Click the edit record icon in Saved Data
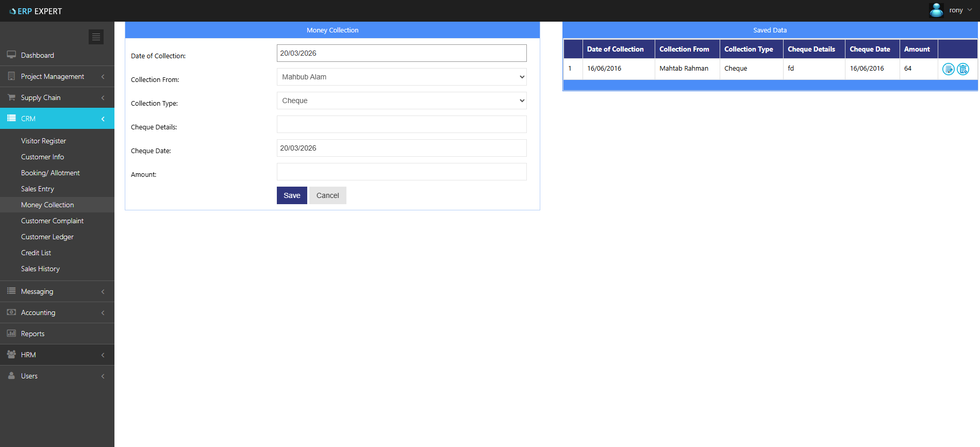The width and height of the screenshot is (980, 447). point(948,69)
